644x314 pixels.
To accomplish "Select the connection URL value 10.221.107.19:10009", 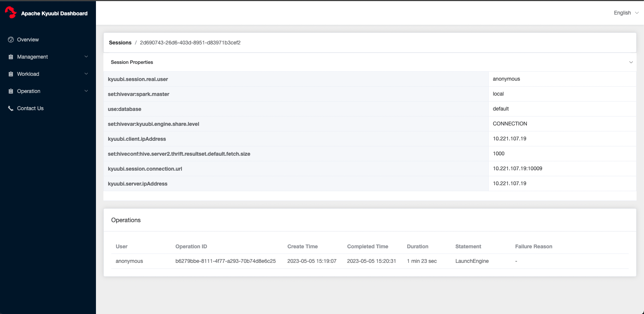I will click(517, 168).
